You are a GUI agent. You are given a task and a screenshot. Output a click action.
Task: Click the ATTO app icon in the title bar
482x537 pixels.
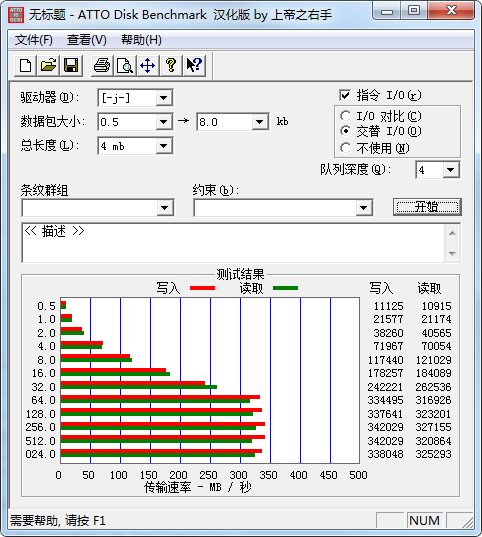click(16, 15)
